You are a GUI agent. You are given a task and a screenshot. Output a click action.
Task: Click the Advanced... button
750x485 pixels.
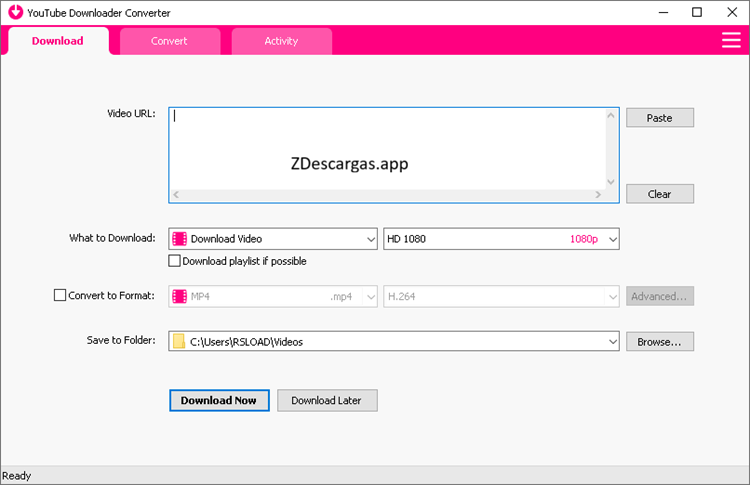660,296
